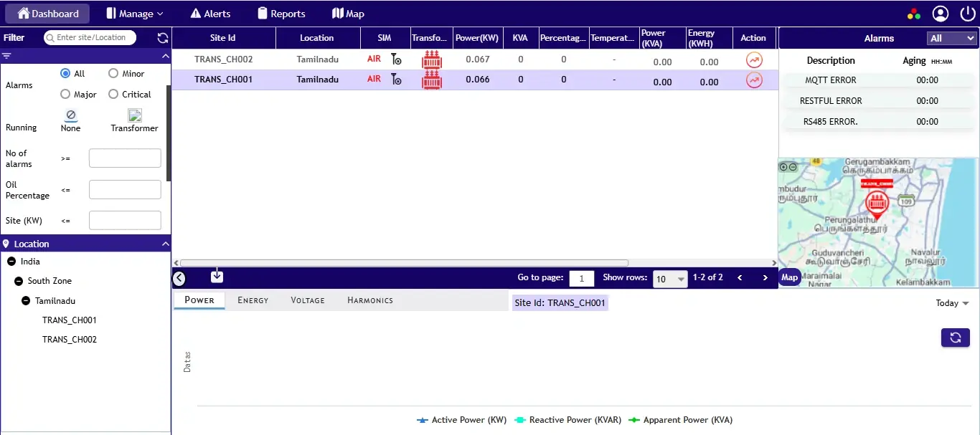The height and width of the screenshot is (435, 980).
Task: Click the alarm status dots indicator
Action: pos(913,13)
